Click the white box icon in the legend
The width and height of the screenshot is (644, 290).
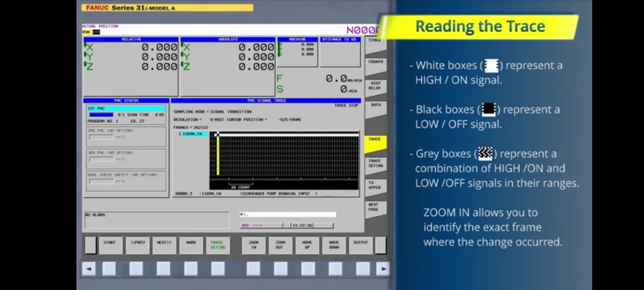click(492, 66)
